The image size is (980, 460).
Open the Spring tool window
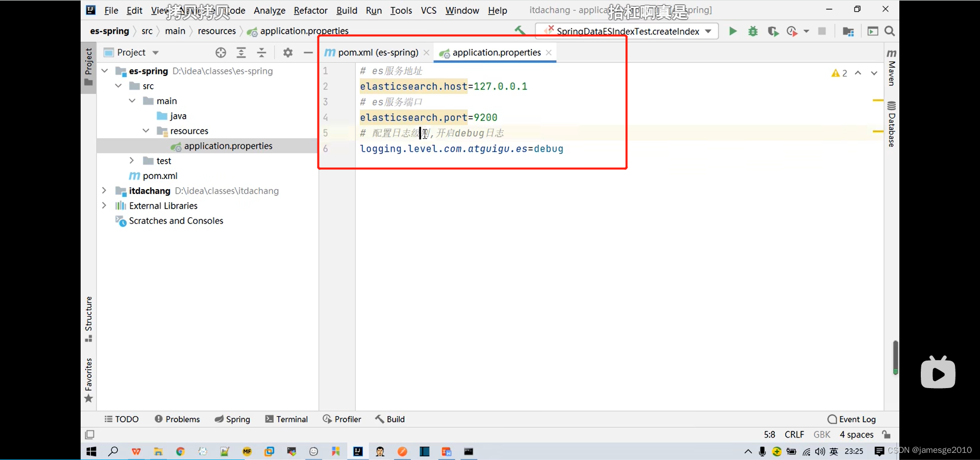point(232,419)
